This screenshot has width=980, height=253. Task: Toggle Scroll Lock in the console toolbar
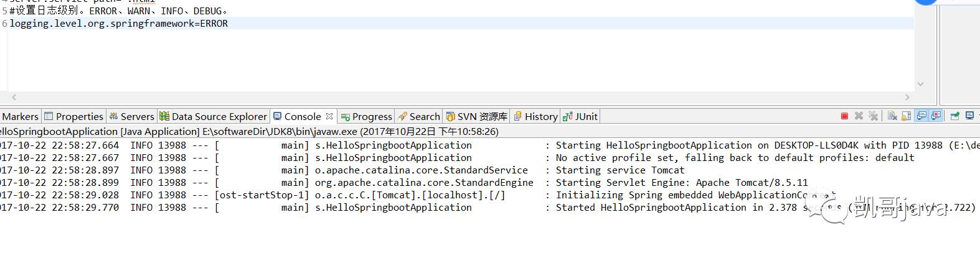click(x=906, y=116)
